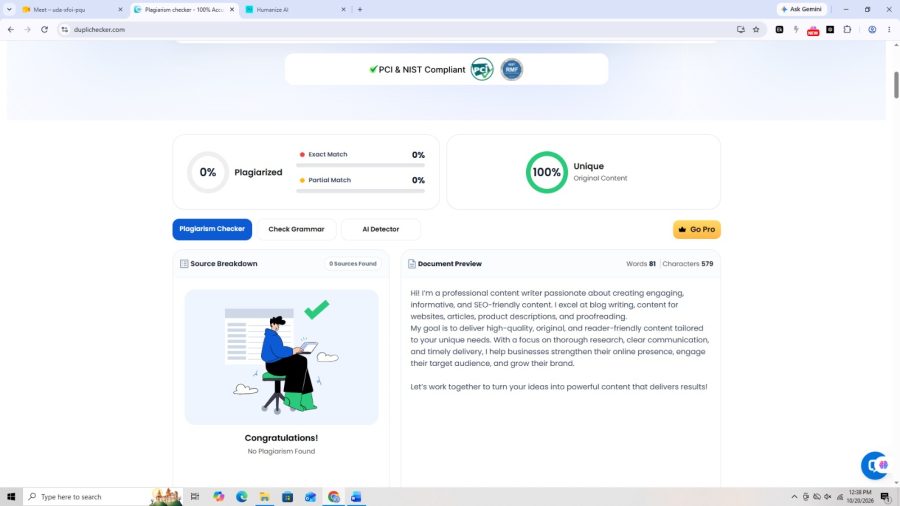
Task: Expand the tab search dropdown arrow
Action: point(9,9)
